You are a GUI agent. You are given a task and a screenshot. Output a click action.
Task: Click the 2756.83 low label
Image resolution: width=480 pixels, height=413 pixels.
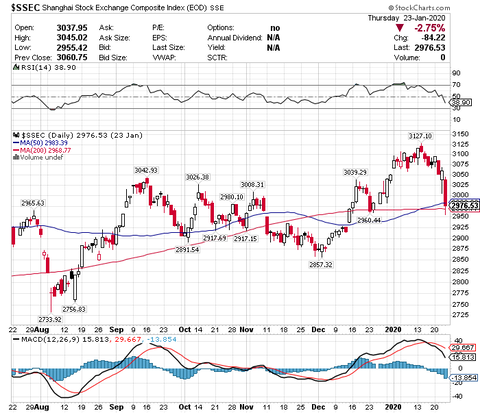(x=74, y=309)
